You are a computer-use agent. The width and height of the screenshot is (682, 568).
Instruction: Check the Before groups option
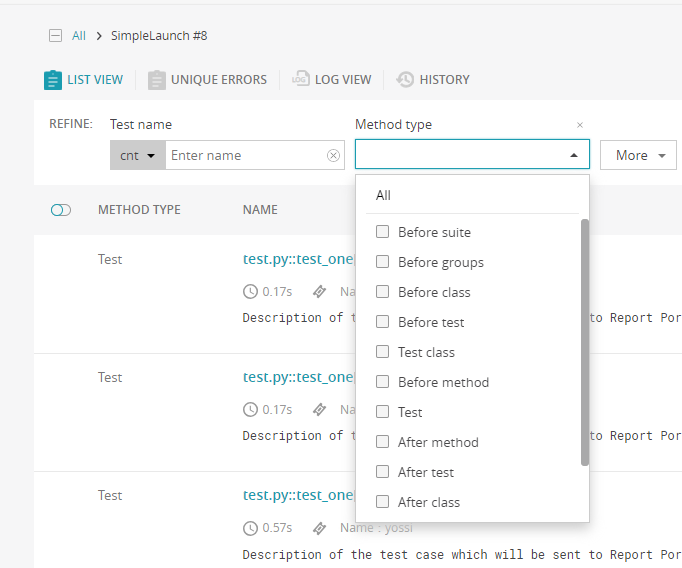[382, 261]
